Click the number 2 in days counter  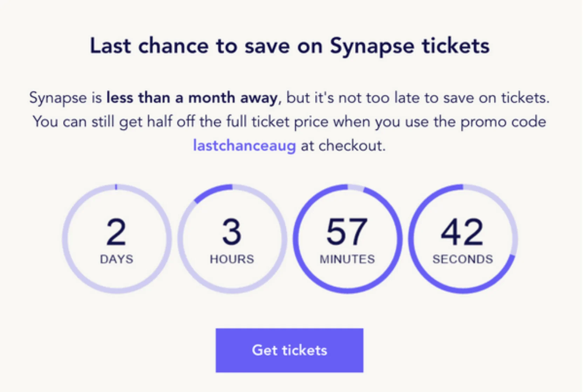click(116, 232)
